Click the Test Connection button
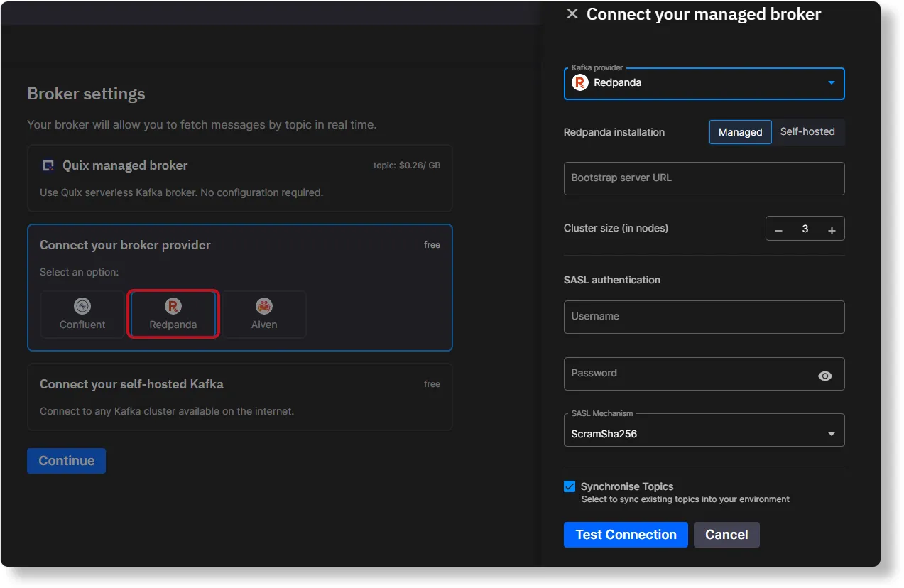This screenshot has width=904, height=588. pos(626,535)
